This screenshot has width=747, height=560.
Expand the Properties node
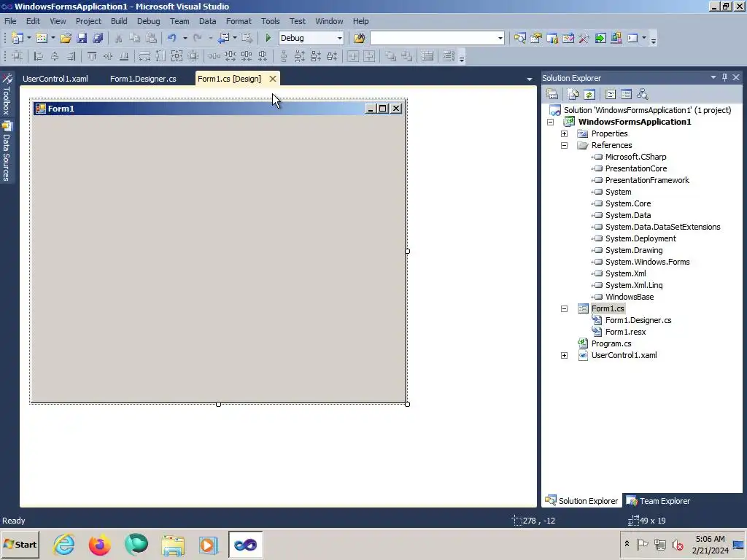tap(564, 134)
